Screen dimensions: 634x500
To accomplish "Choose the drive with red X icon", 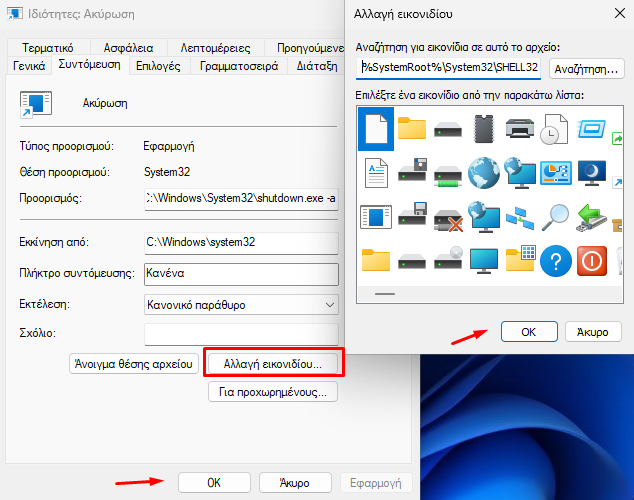I will [448, 221].
